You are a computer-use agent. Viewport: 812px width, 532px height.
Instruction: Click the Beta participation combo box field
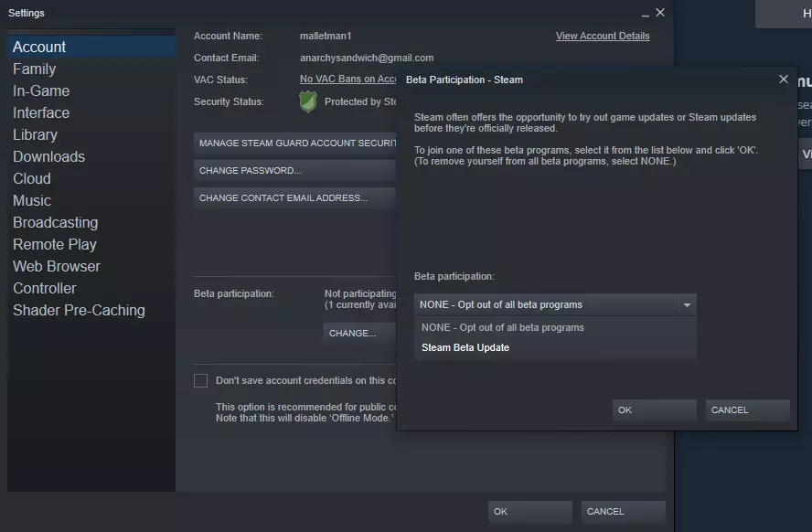coord(555,304)
